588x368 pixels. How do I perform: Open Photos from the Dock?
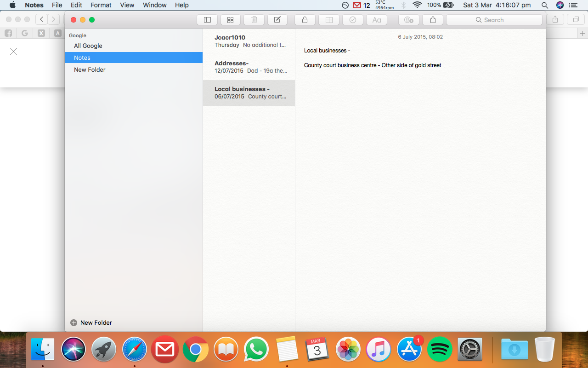click(348, 349)
